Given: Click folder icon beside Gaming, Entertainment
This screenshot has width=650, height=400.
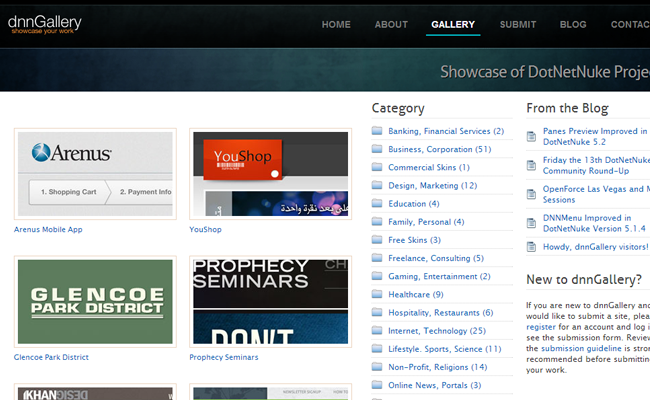Looking at the screenshot, I should (377, 276).
